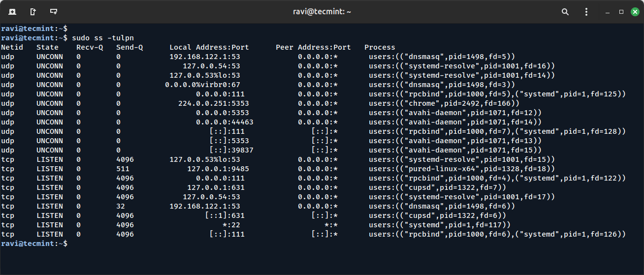644x275 pixels.
Task: Click the "Local Address:Port" header
Action: pos(209,47)
